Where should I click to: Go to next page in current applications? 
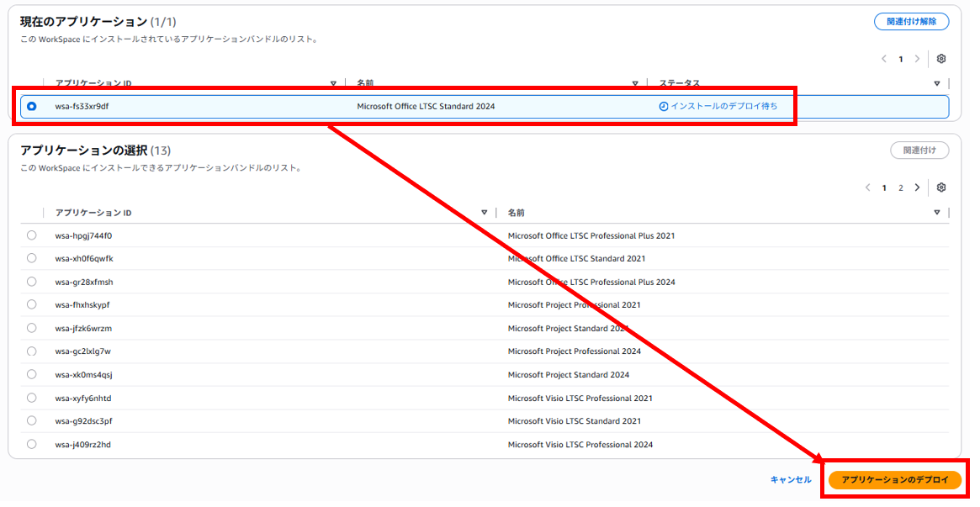pos(917,59)
